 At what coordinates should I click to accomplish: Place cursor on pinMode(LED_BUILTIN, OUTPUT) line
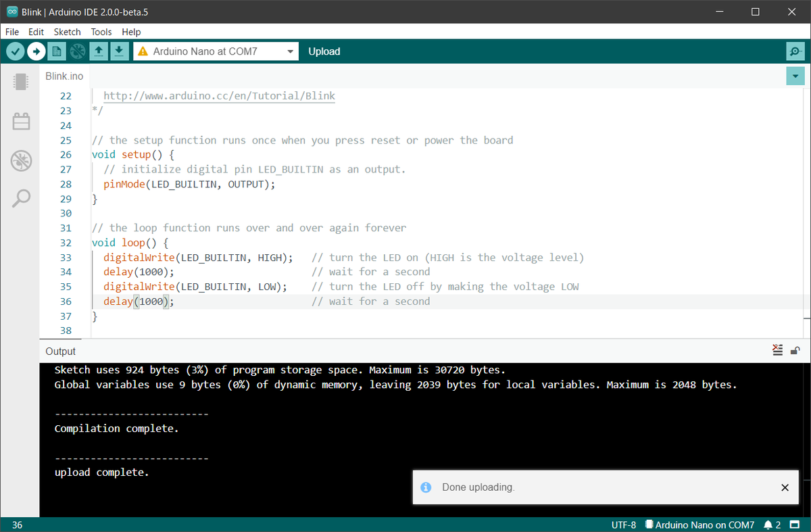[x=189, y=184]
